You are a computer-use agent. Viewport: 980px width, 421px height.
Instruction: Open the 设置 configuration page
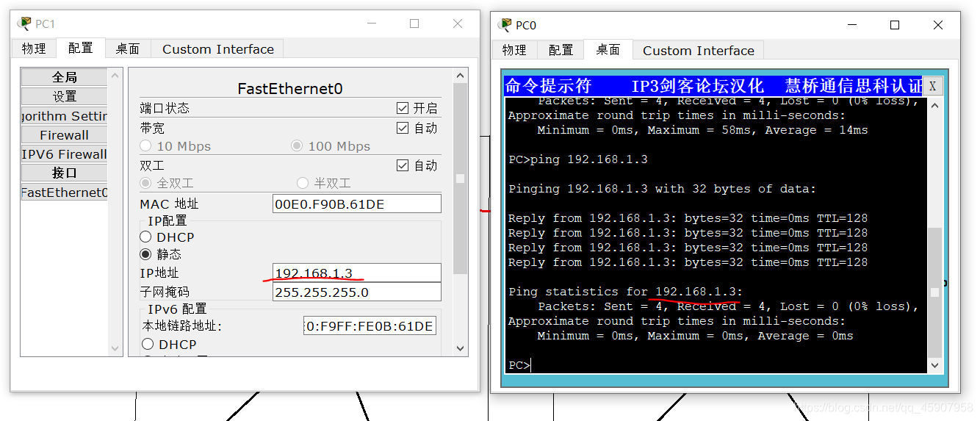pyautogui.click(x=65, y=96)
